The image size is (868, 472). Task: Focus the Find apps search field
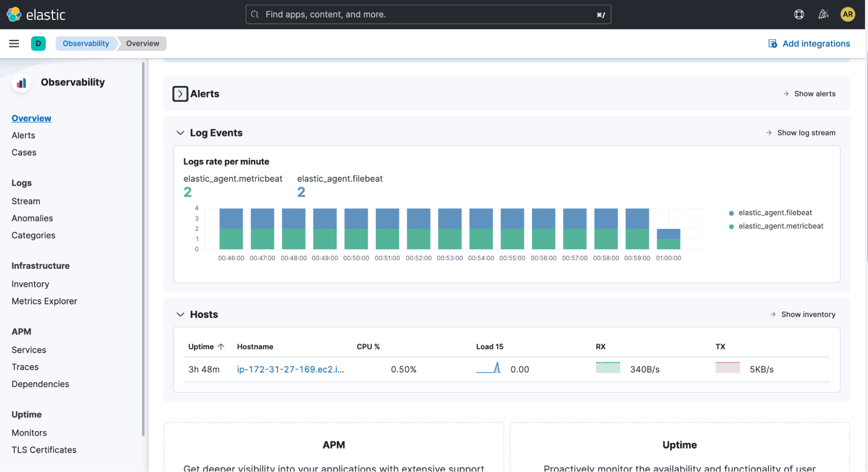428,14
